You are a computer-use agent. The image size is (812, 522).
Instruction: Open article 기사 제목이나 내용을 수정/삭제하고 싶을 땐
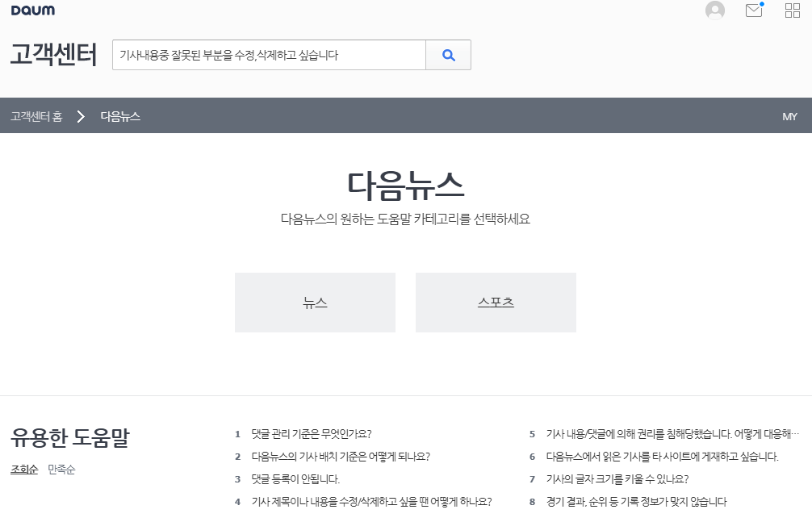(371, 501)
